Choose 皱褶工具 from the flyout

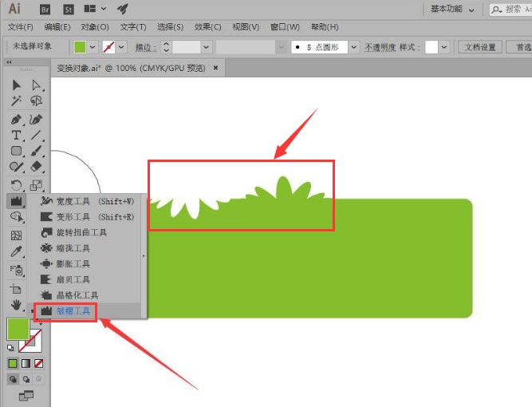[x=73, y=310]
